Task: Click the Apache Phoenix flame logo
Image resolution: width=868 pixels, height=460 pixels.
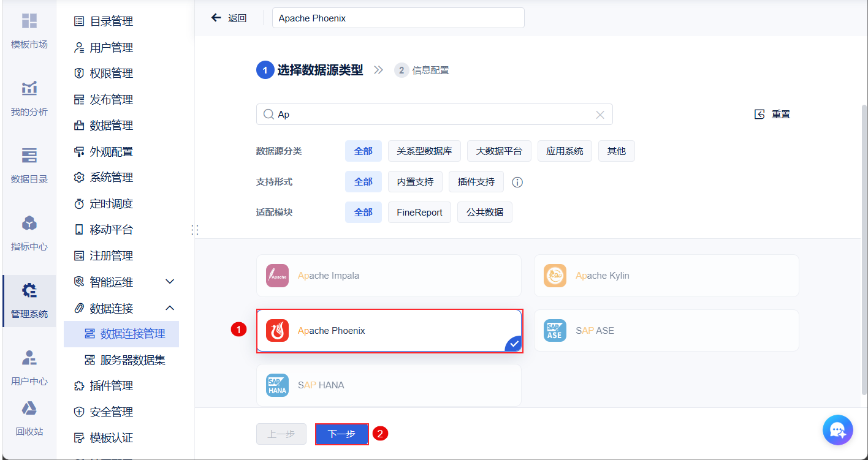Action: [x=278, y=331]
